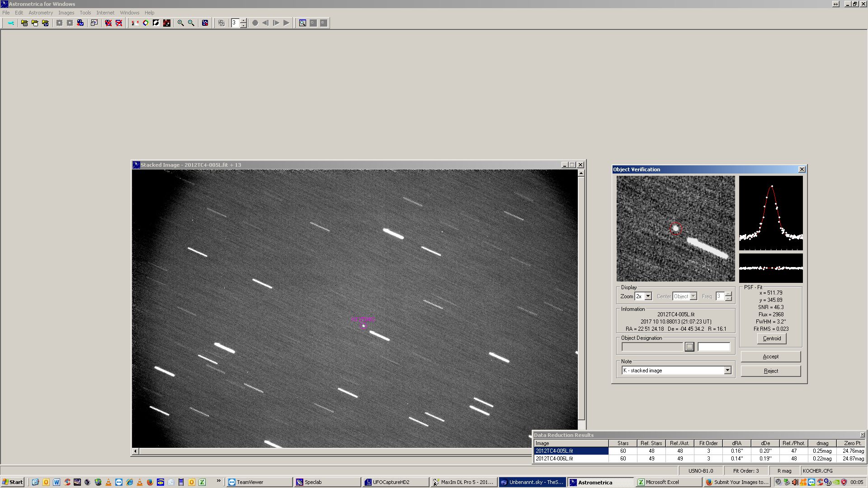Open the Astrometry menu
868x488 pixels.
point(41,13)
